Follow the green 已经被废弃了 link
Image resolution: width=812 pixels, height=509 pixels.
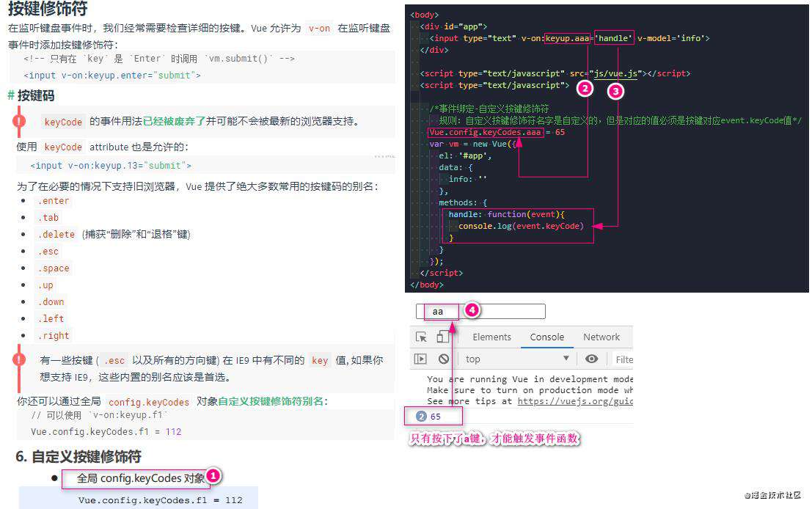click(x=174, y=121)
